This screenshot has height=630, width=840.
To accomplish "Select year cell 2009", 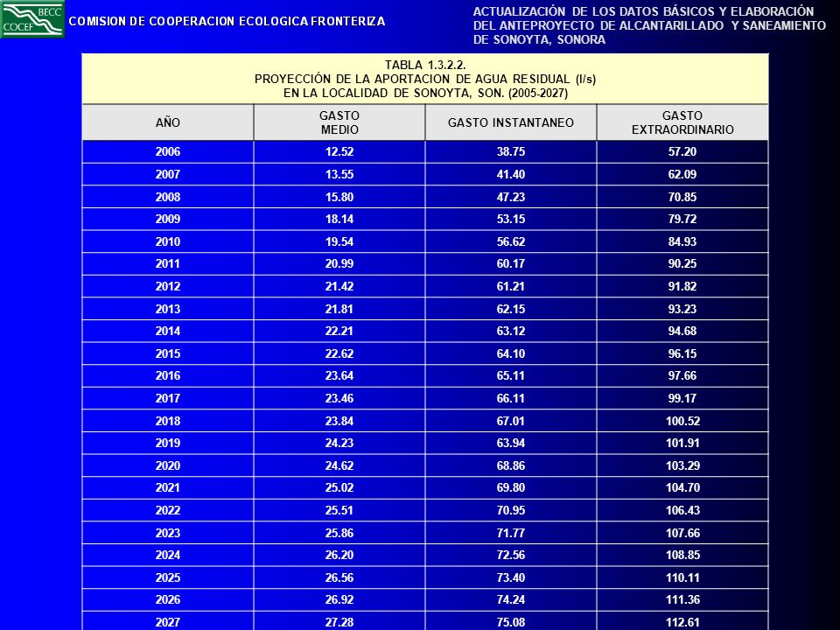I will 168,219.
